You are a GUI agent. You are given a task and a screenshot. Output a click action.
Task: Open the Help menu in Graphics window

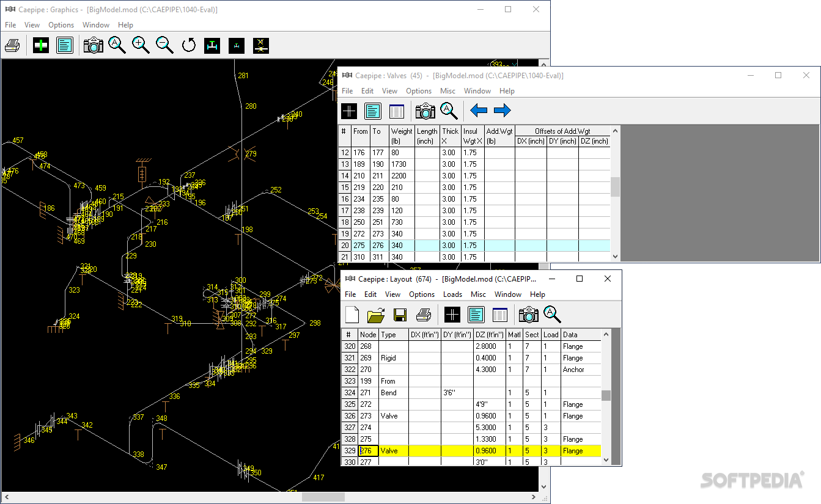click(x=125, y=25)
